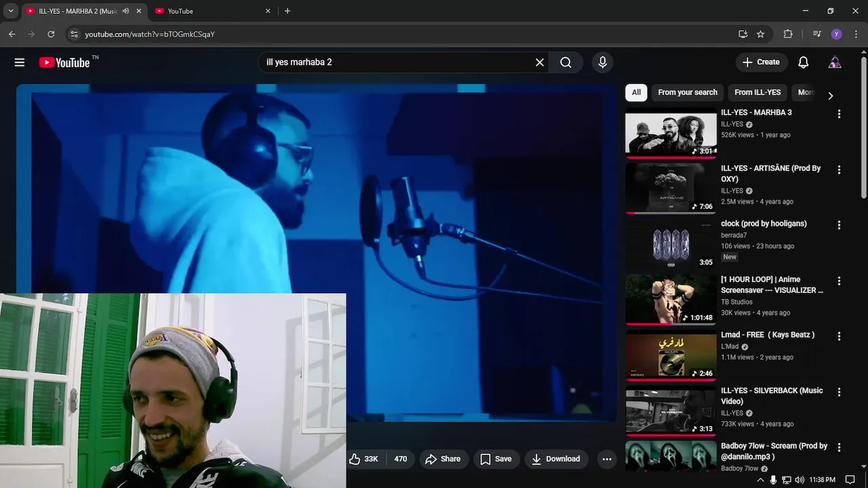Image resolution: width=868 pixels, height=488 pixels.
Task: Show more filter chips with the right chevron
Action: coord(830,96)
